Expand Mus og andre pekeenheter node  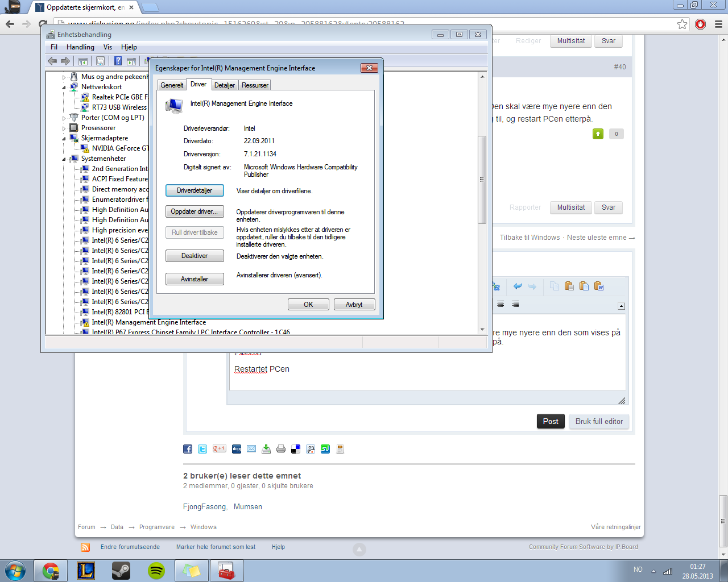[64, 77]
